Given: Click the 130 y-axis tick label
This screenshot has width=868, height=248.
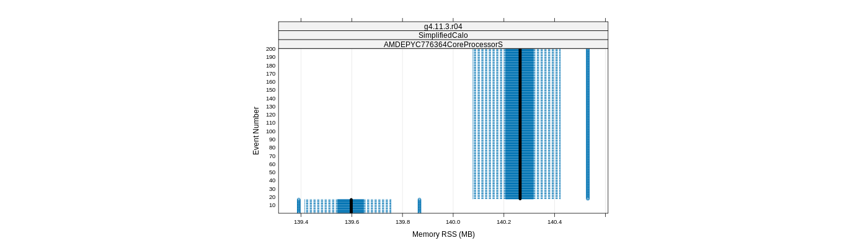Looking at the screenshot, I should click(x=270, y=107).
